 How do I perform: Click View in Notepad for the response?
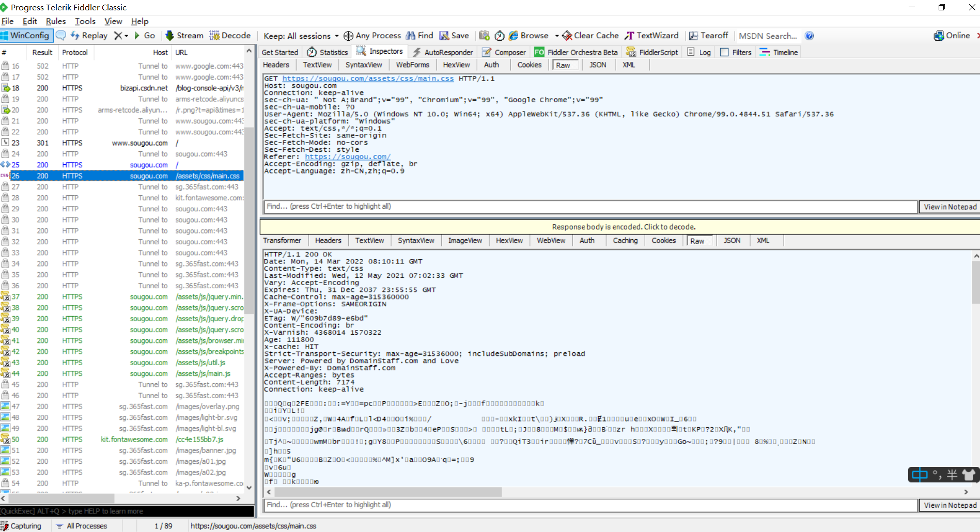(x=950, y=505)
